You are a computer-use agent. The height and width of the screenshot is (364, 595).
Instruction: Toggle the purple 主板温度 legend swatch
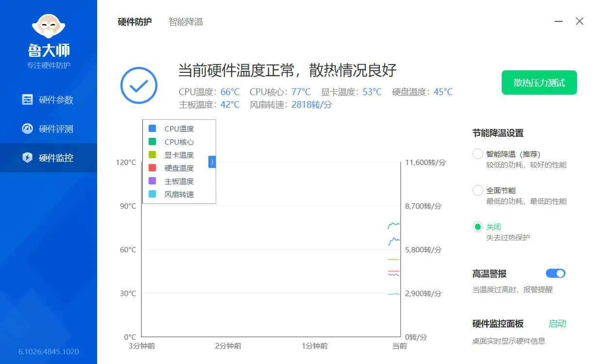coord(152,181)
